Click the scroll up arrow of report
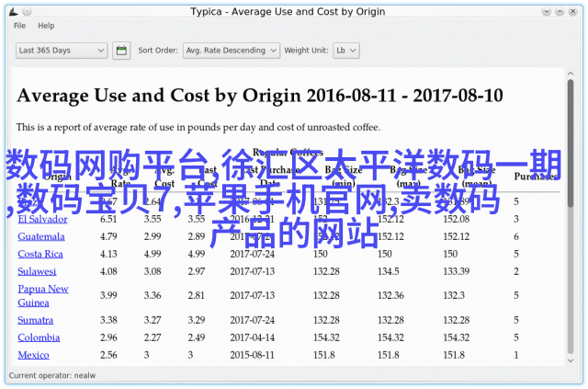 pyautogui.click(x=571, y=74)
